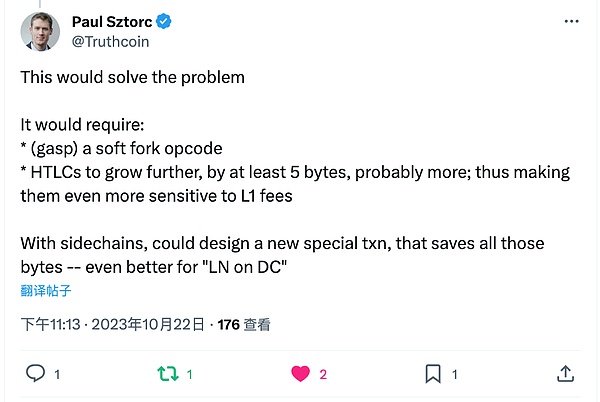Open the Paul Sztorc display name
The image size is (600, 402).
point(116,21)
